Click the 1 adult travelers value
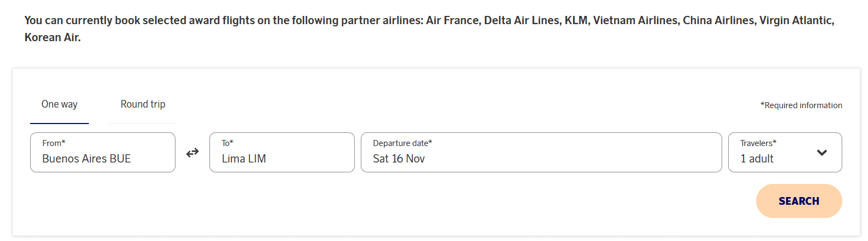 (x=757, y=159)
